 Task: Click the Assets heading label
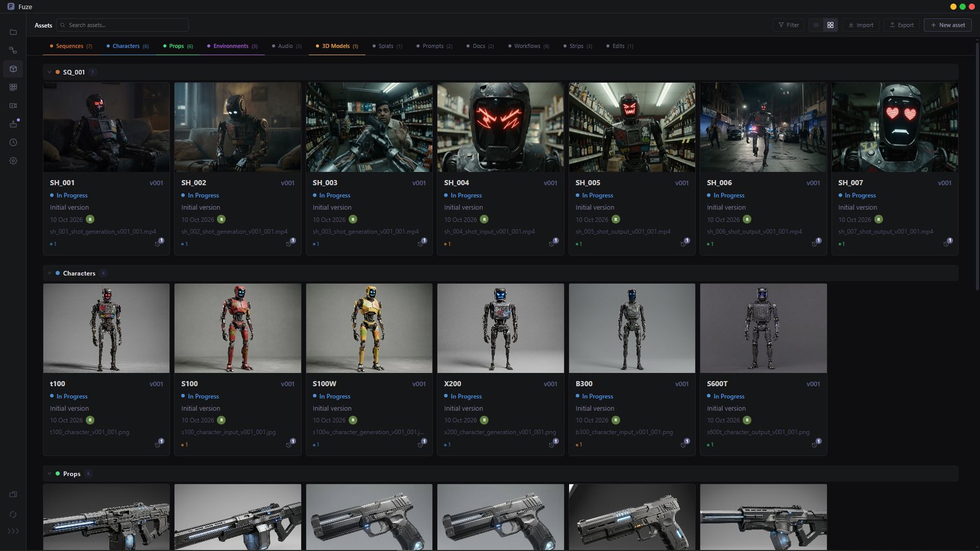click(43, 25)
